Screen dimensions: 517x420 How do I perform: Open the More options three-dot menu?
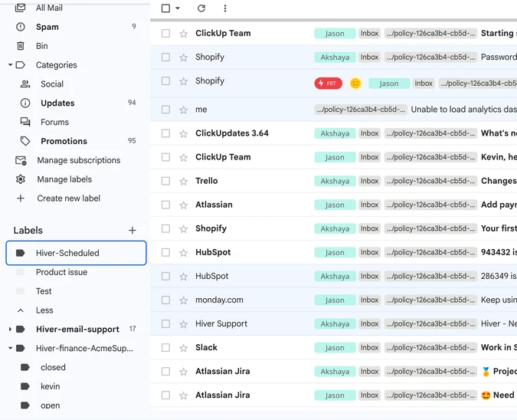coord(225,8)
